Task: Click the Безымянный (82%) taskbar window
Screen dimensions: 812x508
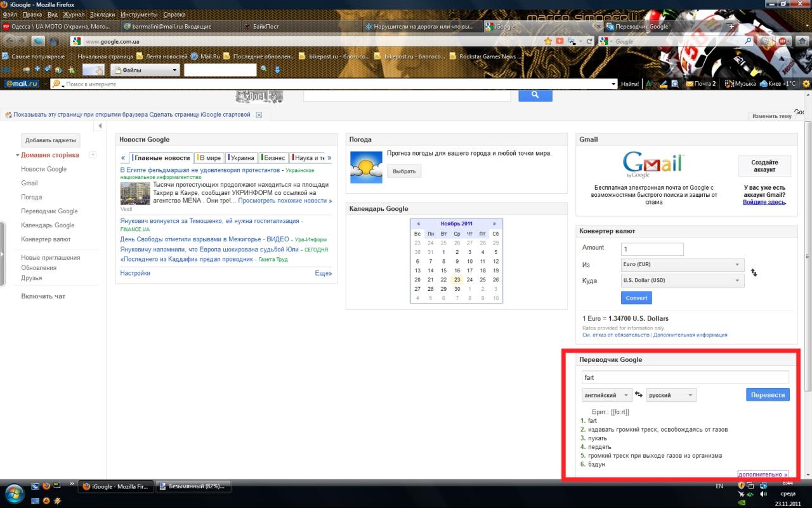Action: pos(193,486)
